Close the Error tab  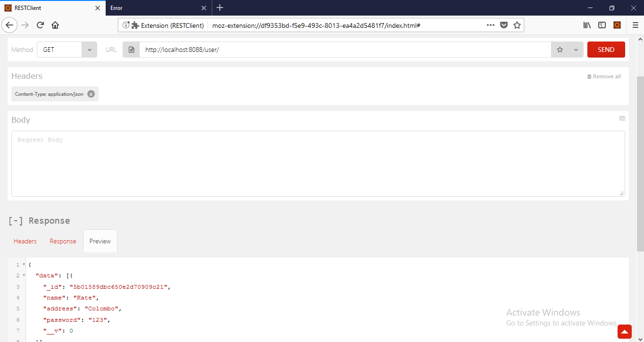click(204, 8)
